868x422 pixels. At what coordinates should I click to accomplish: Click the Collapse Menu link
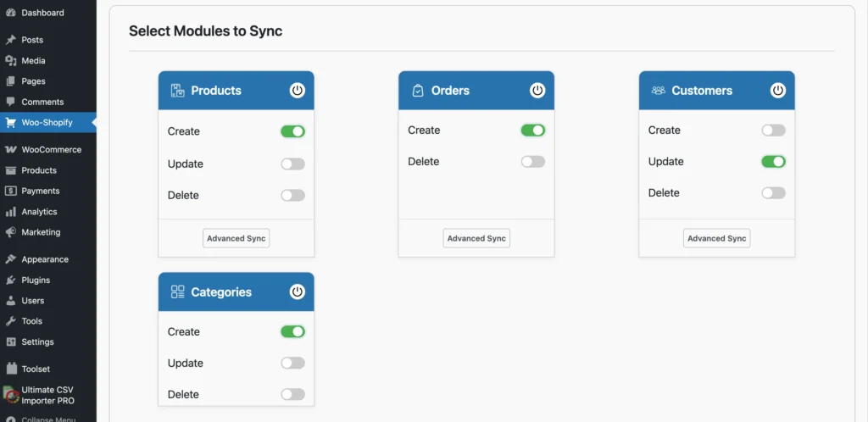(x=48, y=419)
